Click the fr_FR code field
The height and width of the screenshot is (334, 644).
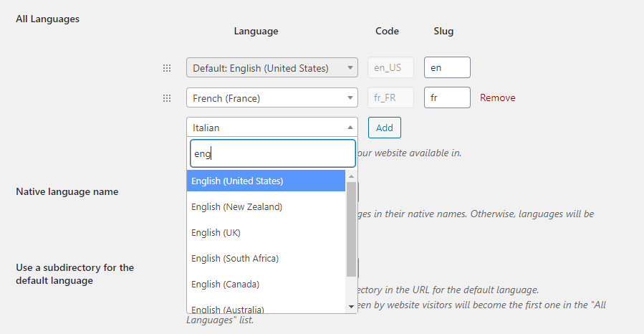tap(390, 97)
